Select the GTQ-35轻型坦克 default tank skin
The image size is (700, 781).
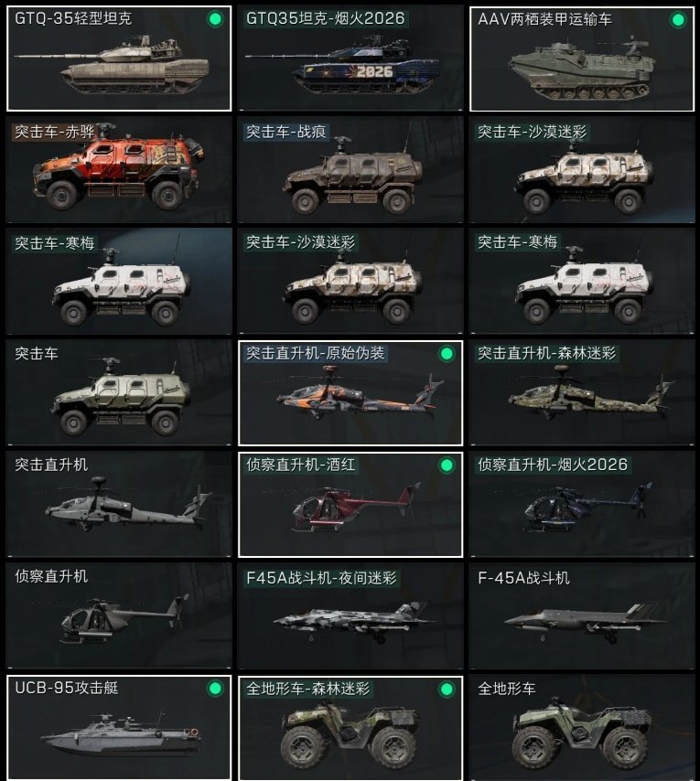pos(119,59)
